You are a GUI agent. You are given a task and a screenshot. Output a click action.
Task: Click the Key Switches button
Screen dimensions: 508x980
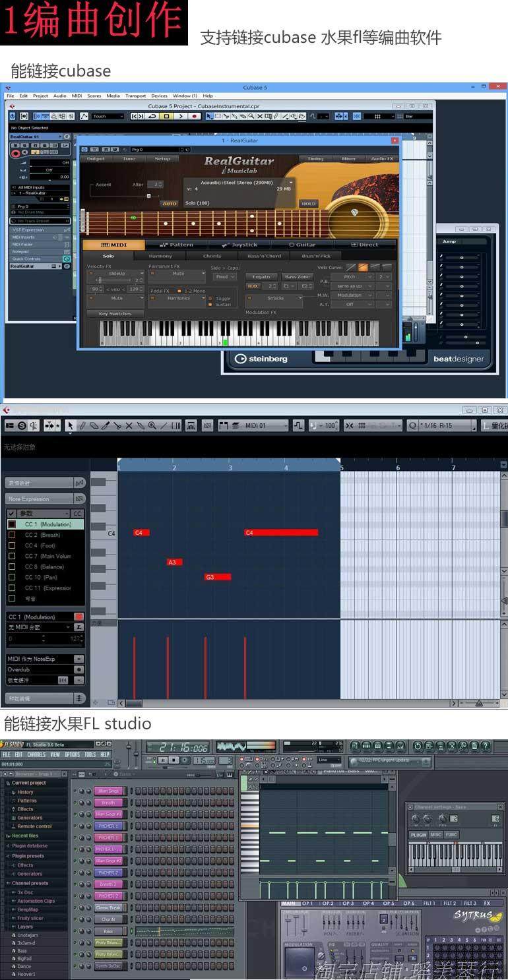[x=115, y=314]
